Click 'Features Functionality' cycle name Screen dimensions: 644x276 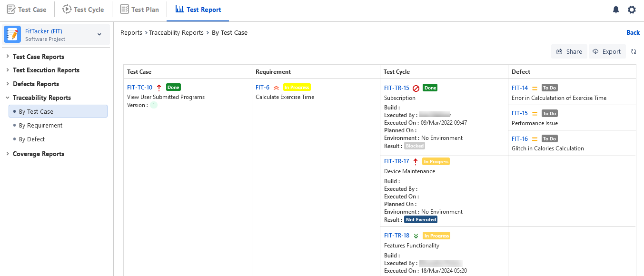click(412, 246)
